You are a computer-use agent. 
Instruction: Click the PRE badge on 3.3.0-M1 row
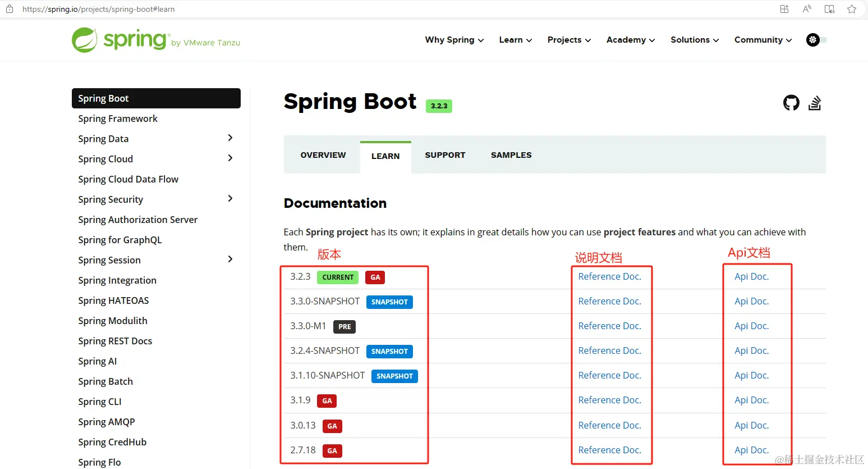tap(345, 326)
